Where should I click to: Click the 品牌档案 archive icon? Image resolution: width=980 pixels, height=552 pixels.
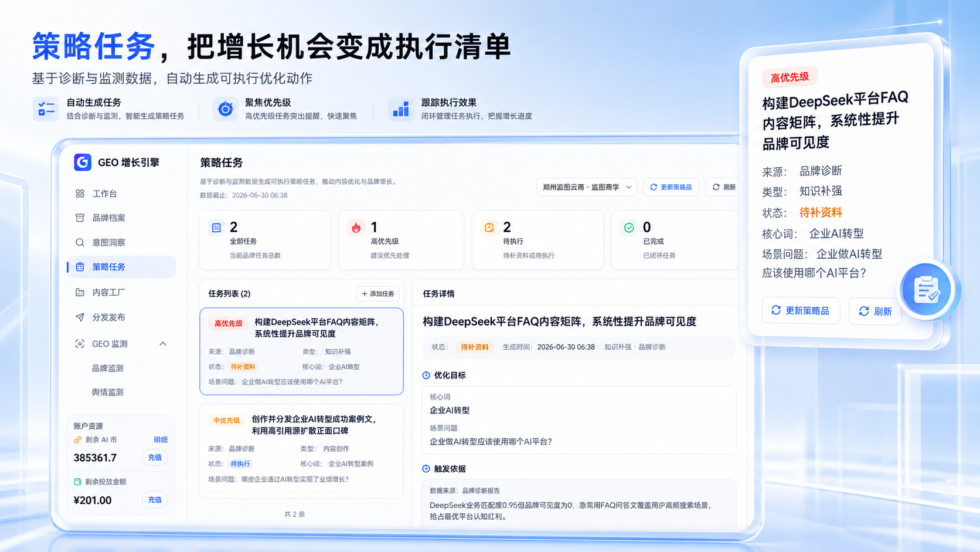pyautogui.click(x=80, y=218)
